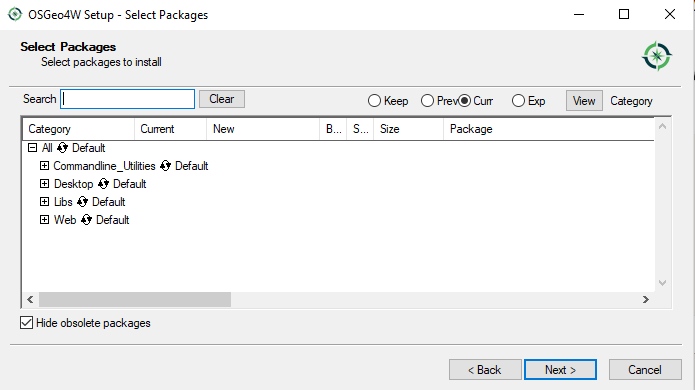Uncheck Hide obsolete packages checkbox
The width and height of the screenshot is (695, 390).
click(x=27, y=323)
